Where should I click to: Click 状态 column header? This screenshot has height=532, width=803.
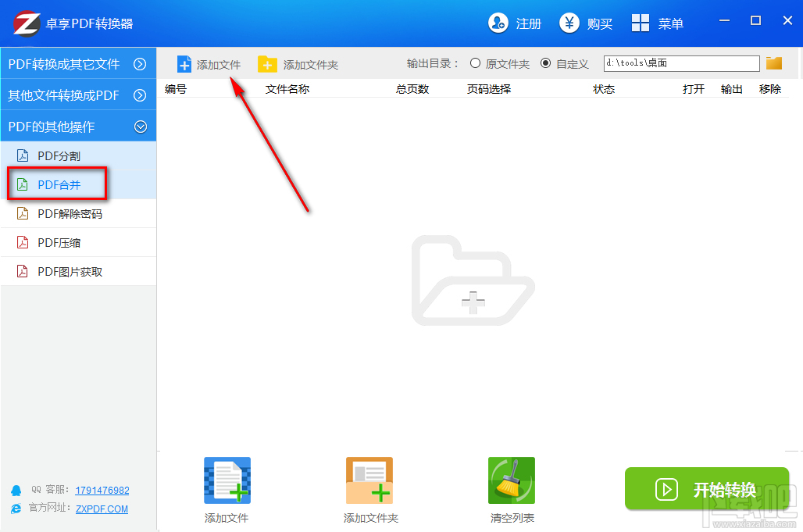click(x=604, y=89)
